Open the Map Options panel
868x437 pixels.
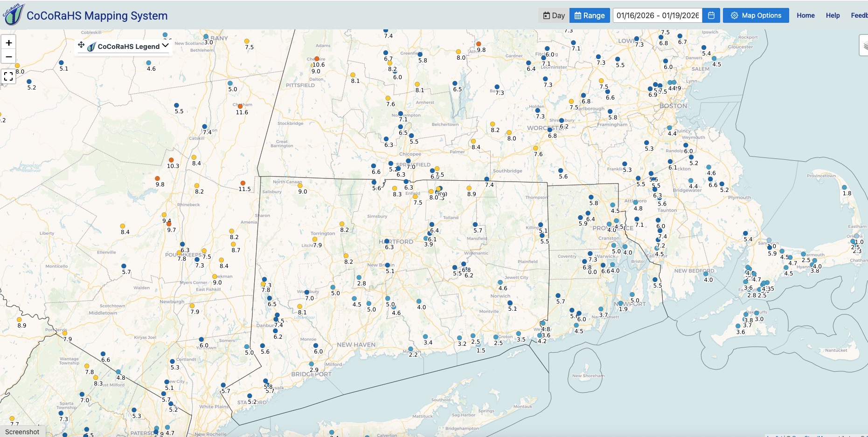[x=756, y=15]
